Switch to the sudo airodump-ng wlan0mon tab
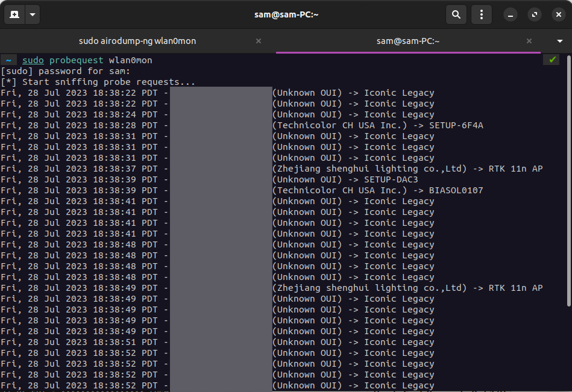 (137, 41)
